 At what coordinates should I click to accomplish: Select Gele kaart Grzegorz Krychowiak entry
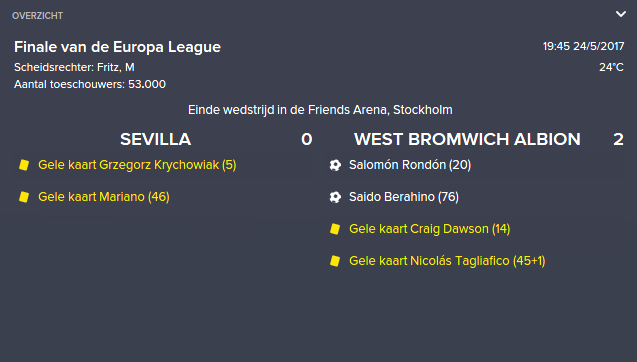tap(137, 165)
